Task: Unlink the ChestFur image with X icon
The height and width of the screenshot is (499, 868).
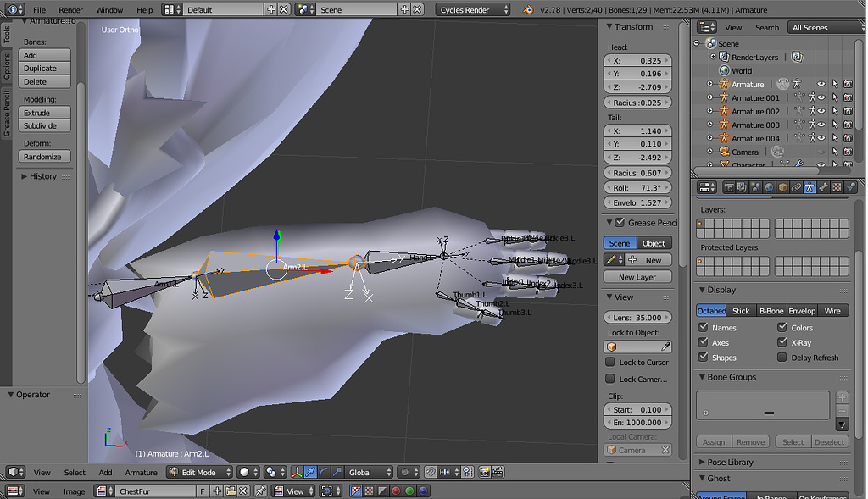Action: click(x=243, y=491)
